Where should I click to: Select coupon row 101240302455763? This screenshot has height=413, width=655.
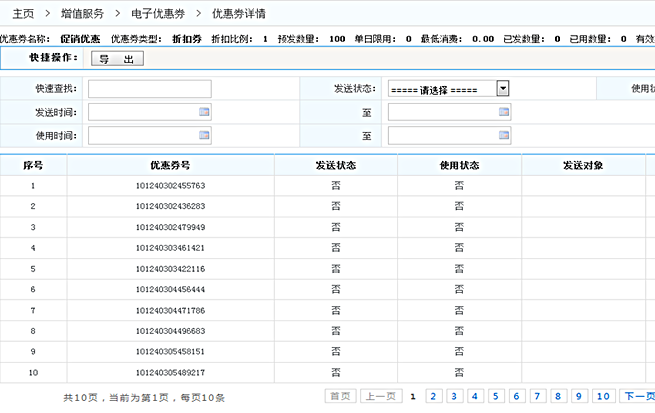coord(170,186)
